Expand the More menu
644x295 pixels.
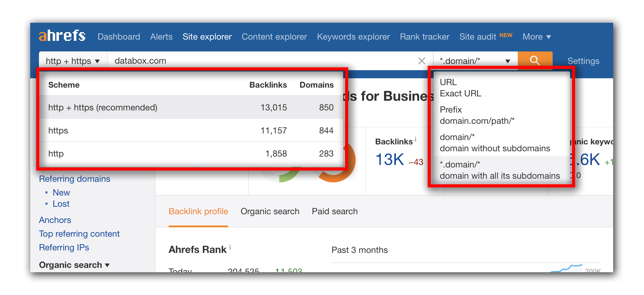point(537,37)
